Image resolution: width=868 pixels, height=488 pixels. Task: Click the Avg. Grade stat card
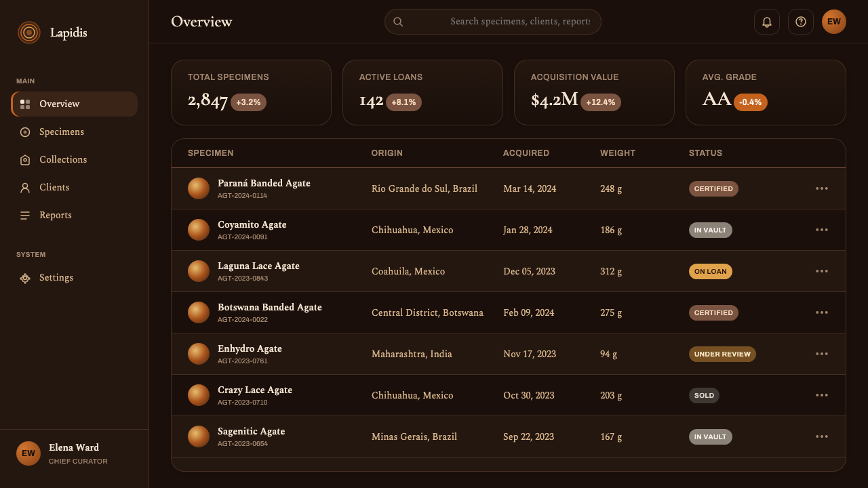[x=766, y=93]
